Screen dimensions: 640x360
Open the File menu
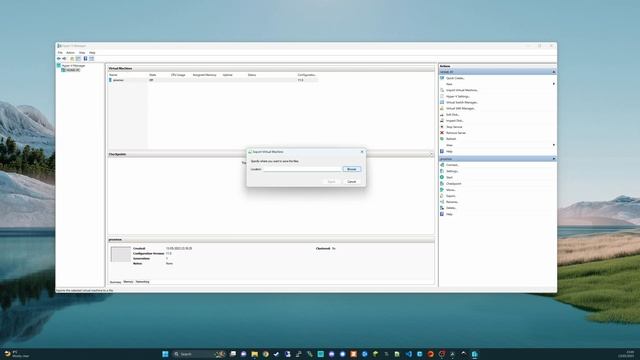point(60,53)
